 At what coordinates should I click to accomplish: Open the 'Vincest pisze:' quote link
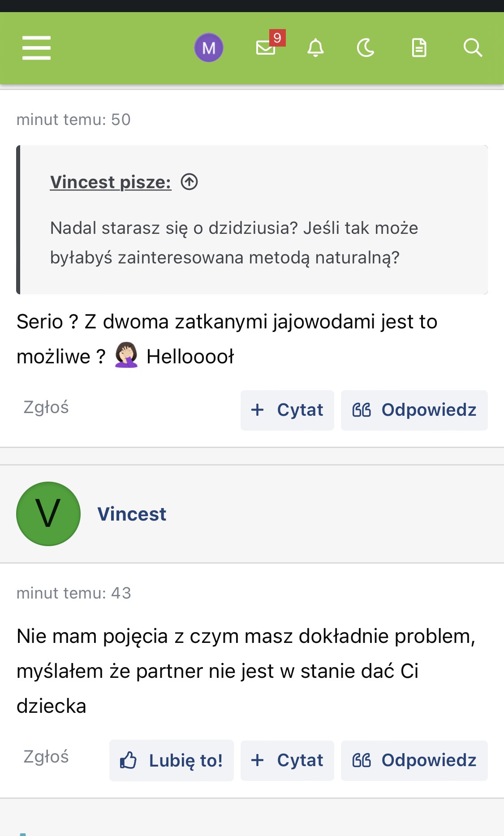111,182
